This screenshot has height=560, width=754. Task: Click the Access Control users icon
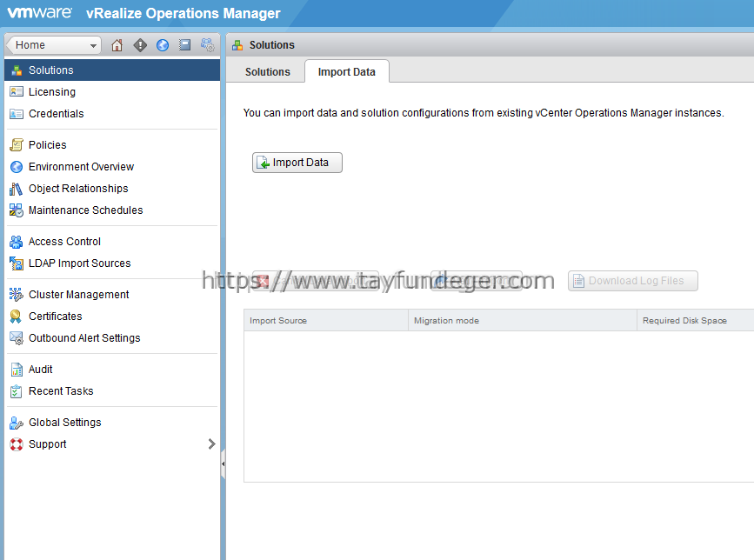pyautogui.click(x=17, y=242)
